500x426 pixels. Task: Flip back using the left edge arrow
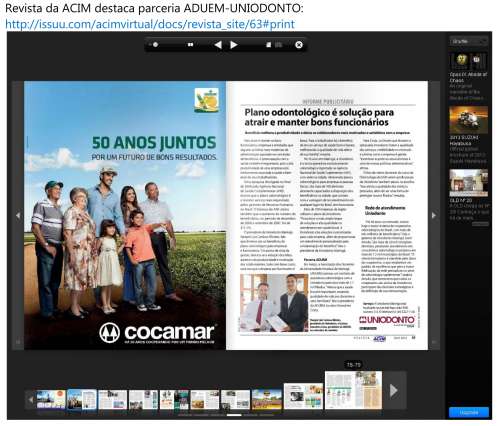coord(18,215)
